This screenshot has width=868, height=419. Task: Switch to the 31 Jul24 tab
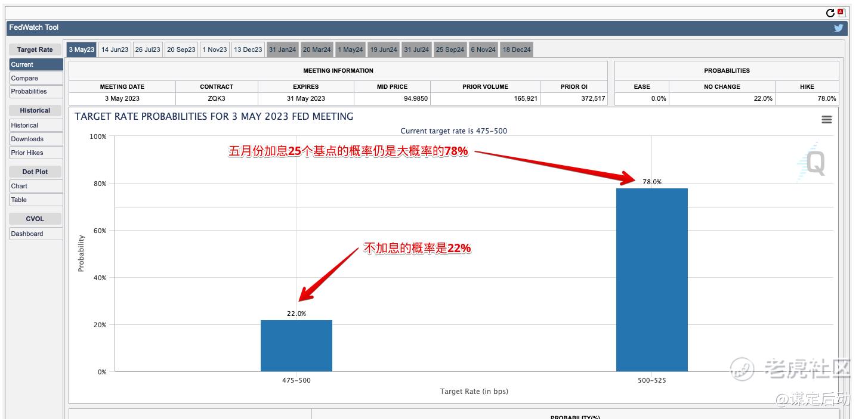click(416, 49)
